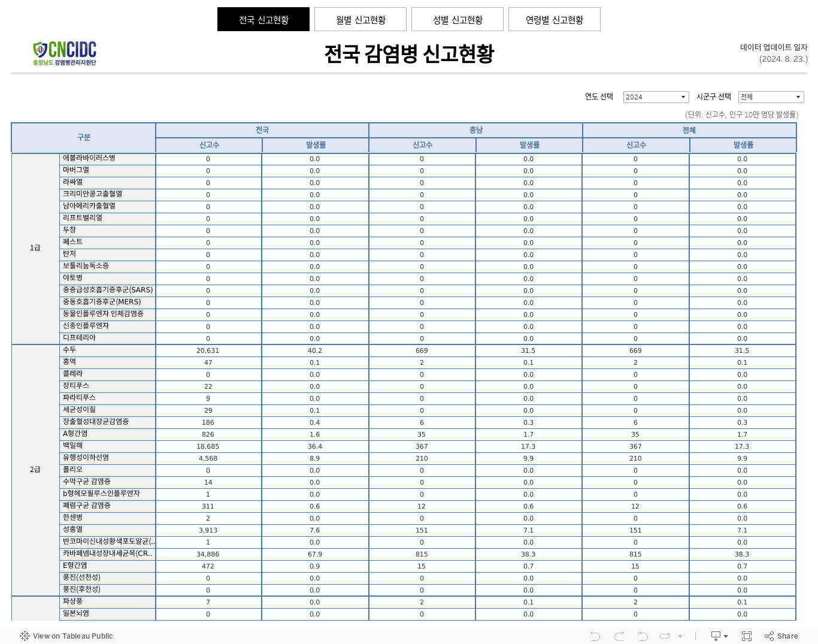Viewport: 818px width, 644px height.
Task: Click the Share button
Action: (781, 636)
